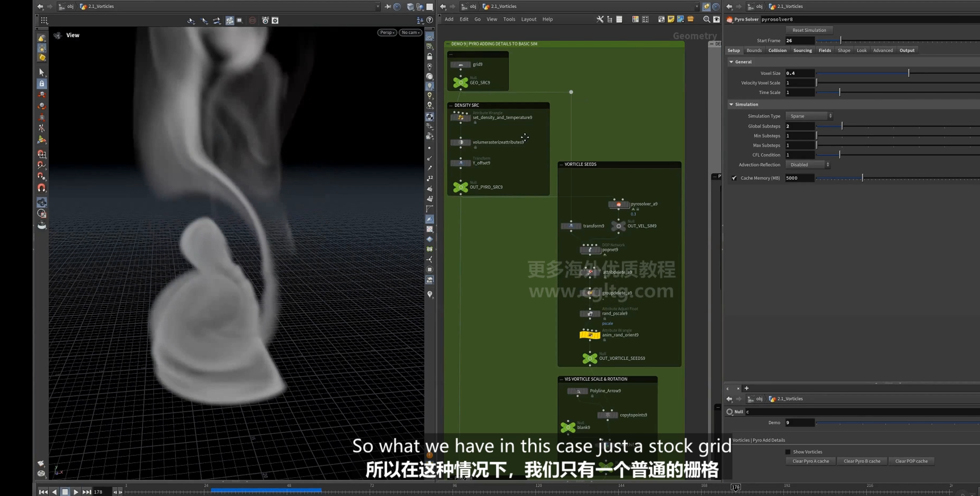Jump to first frame in the playbar
The height and width of the screenshot is (496, 980).
coord(43,492)
